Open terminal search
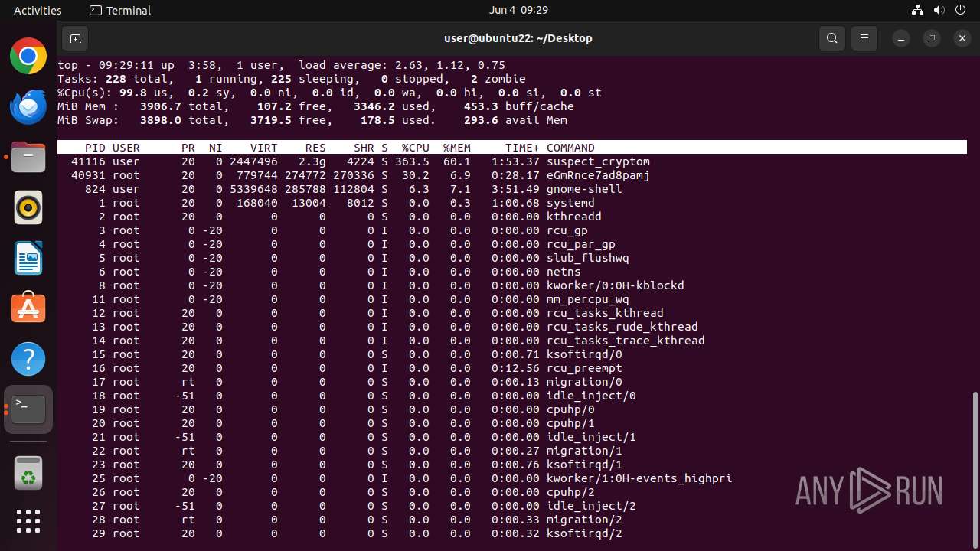 (x=832, y=38)
